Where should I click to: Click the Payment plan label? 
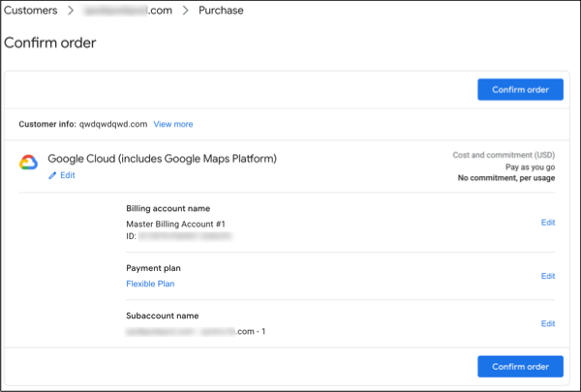pos(153,268)
